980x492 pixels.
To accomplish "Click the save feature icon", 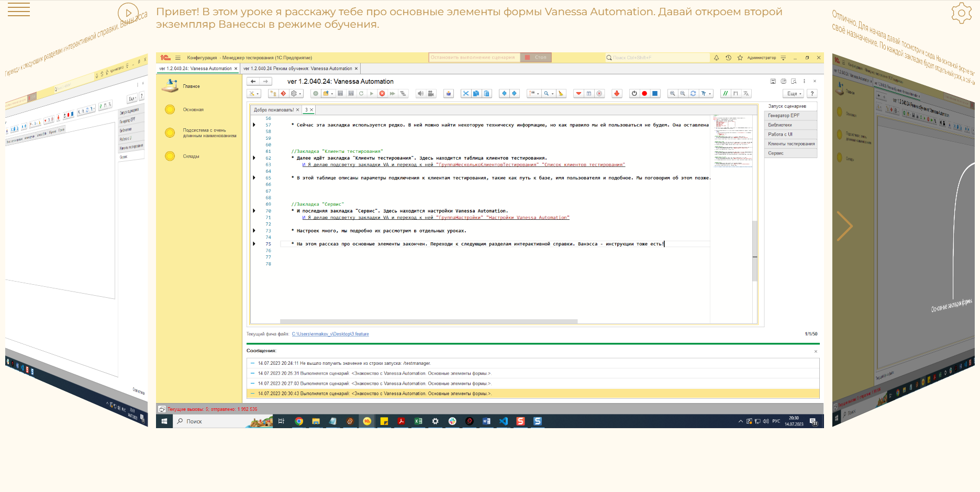I will 340,94.
